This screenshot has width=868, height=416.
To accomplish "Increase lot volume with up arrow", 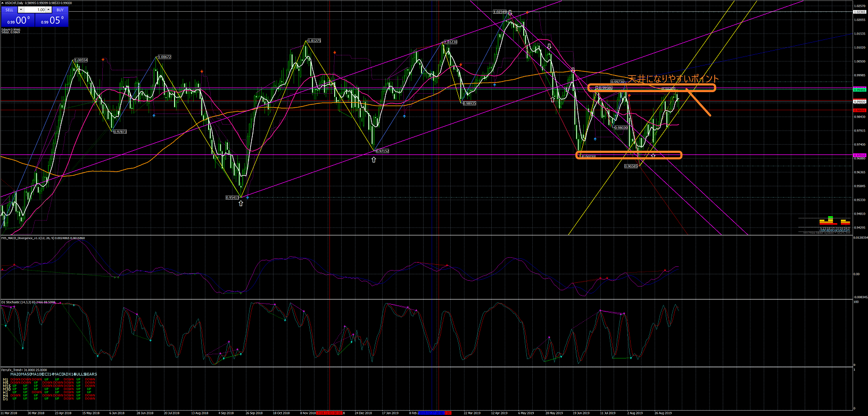I will coord(48,10).
